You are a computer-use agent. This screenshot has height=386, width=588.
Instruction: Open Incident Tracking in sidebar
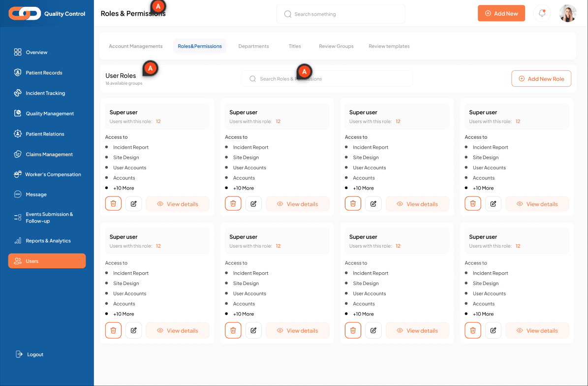pos(45,93)
